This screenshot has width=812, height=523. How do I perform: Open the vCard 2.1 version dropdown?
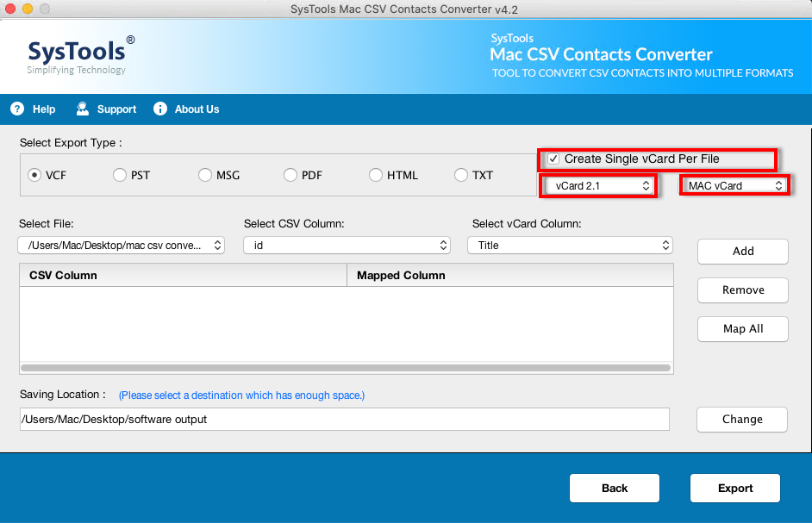point(598,185)
